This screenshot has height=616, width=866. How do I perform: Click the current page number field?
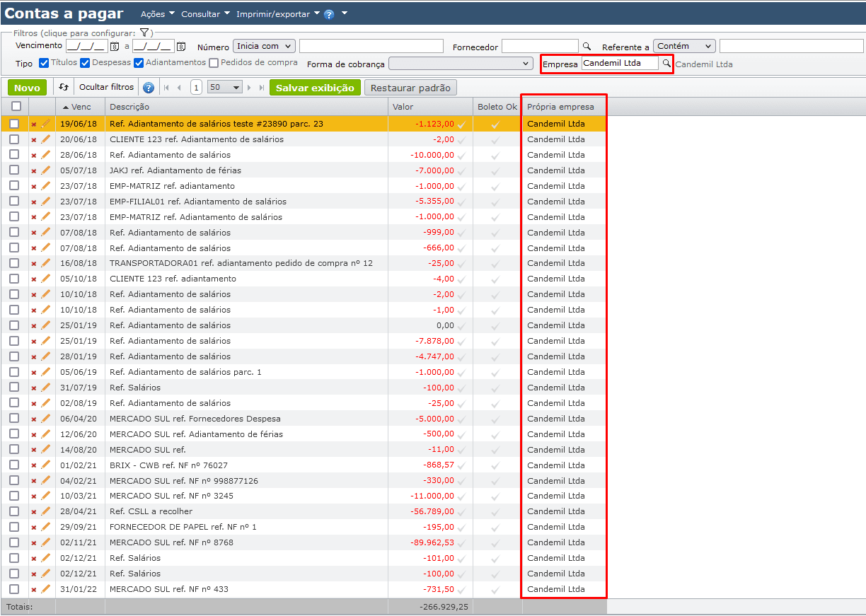click(196, 88)
